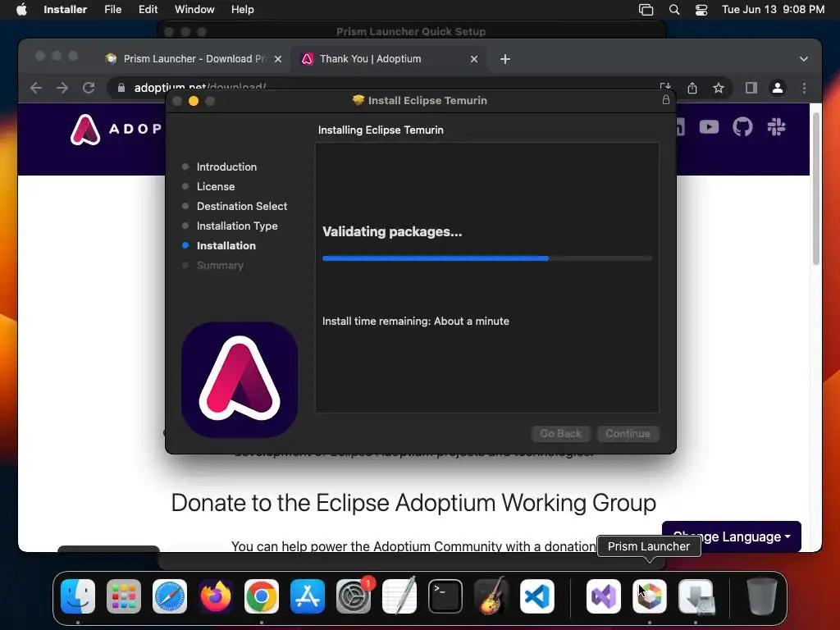Open Adoptium YouTube icon link

tap(709, 127)
